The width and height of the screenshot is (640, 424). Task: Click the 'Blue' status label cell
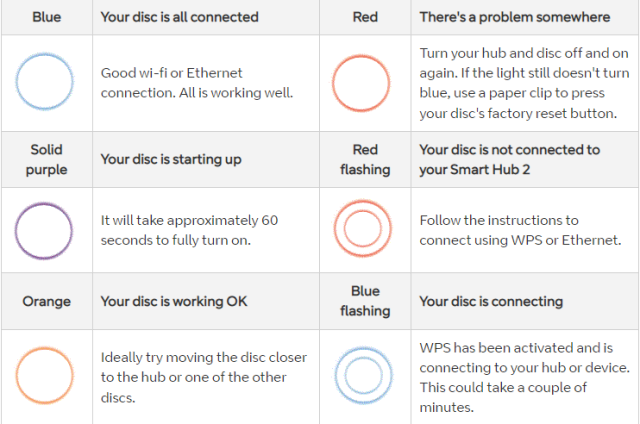pos(47,17)
